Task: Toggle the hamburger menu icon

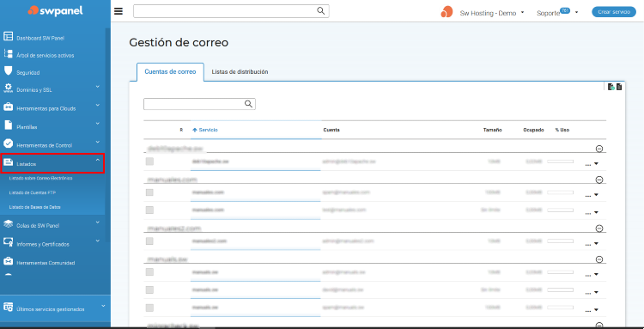Action: tap(118, 11)
